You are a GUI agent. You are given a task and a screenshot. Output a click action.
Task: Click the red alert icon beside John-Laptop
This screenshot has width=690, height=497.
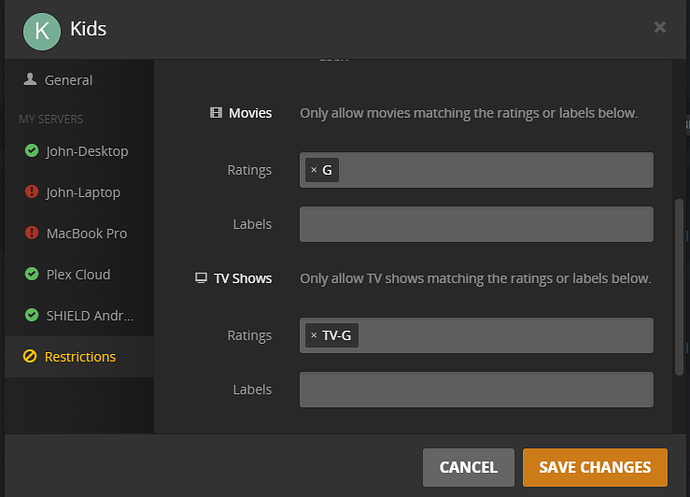[x=31, y=192]
